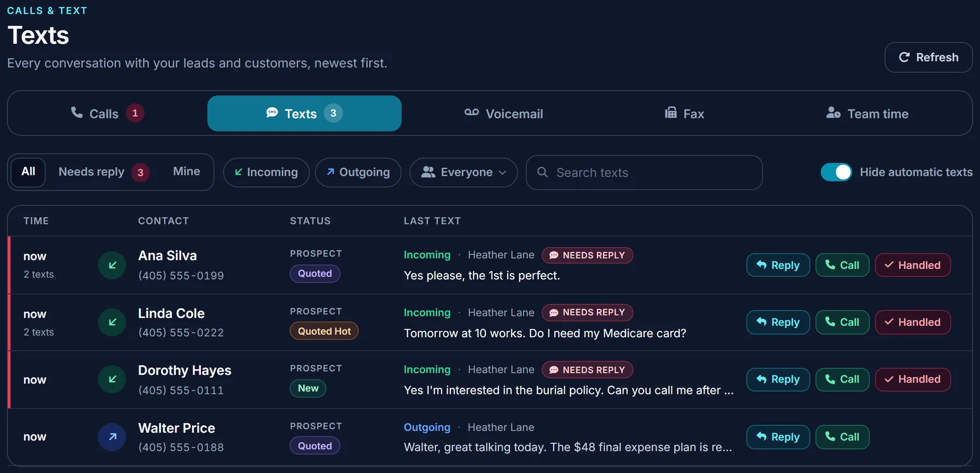Reply to Ana Silva
This screenshot has width=980, height=473.
[x=778, y=265]
